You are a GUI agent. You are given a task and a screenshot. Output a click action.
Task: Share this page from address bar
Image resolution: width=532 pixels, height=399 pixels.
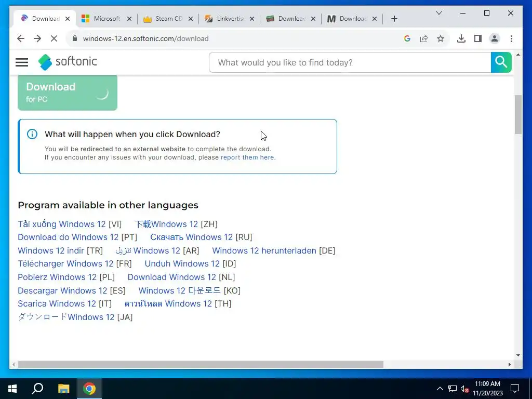[424, 38]
